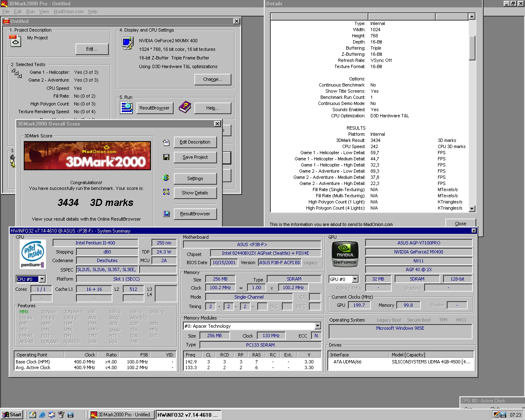The height and width of the screenshot is (420, 525).
Task: Click the Settings button in the score dialog
Action: point(195,179)
